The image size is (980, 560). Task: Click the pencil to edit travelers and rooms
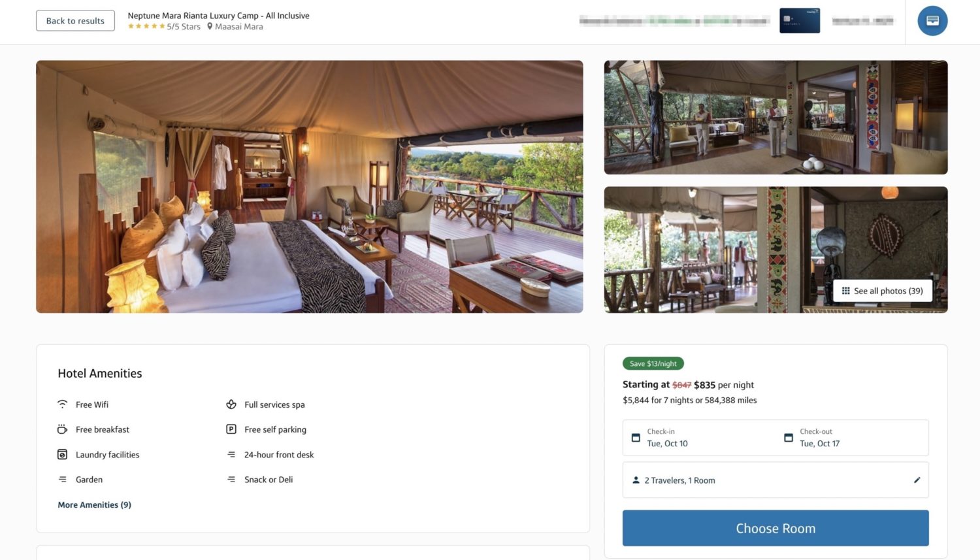point(917,479)
